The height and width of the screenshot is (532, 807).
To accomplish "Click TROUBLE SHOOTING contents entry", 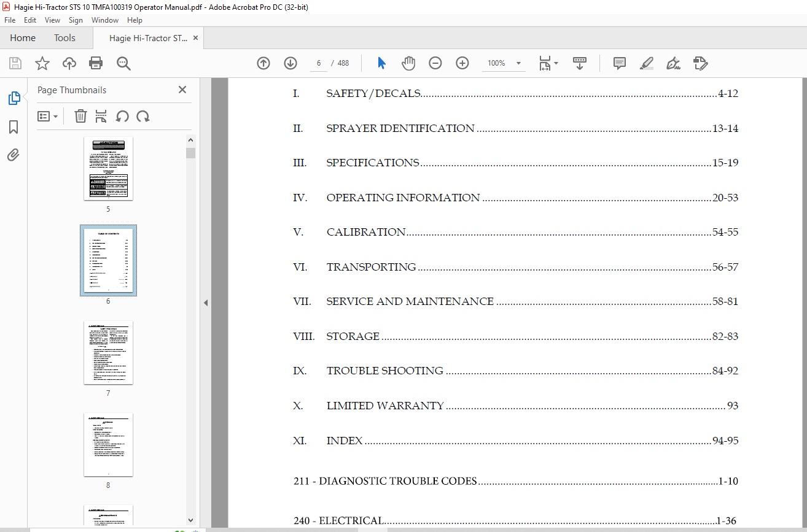I will click(515, 371).
